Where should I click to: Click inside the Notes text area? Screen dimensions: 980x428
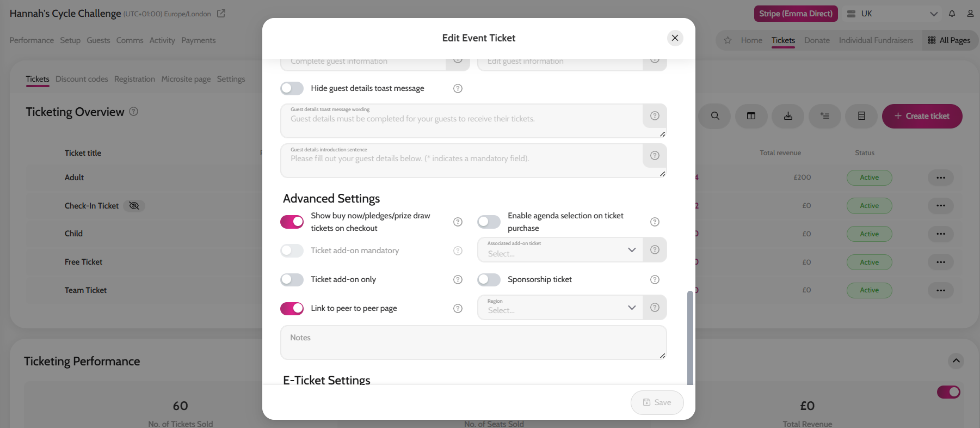(x=473, y=343)
